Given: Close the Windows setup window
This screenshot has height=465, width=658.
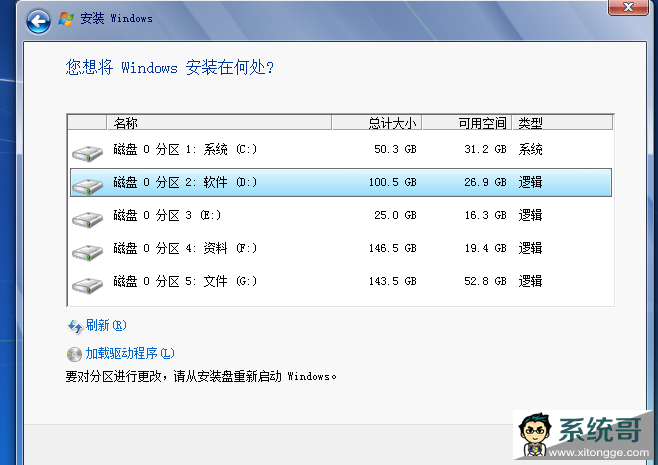Looking at the screenshot, I should 628,7.
